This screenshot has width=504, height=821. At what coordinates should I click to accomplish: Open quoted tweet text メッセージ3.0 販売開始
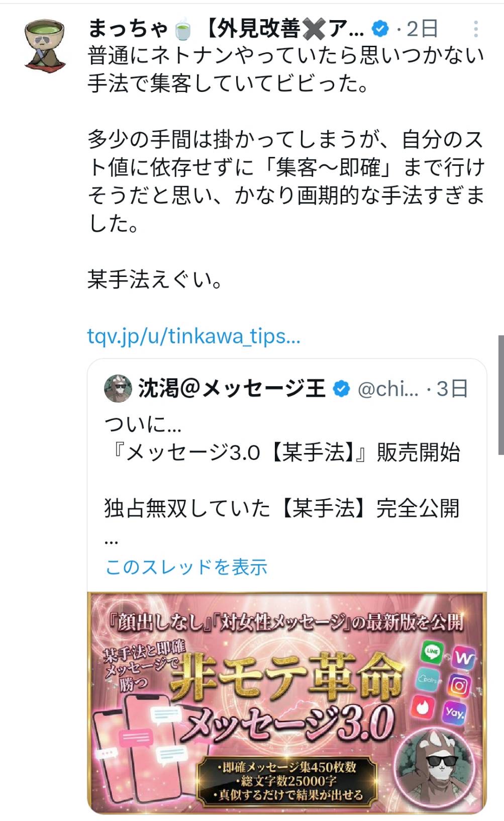[x=282, y=452]
